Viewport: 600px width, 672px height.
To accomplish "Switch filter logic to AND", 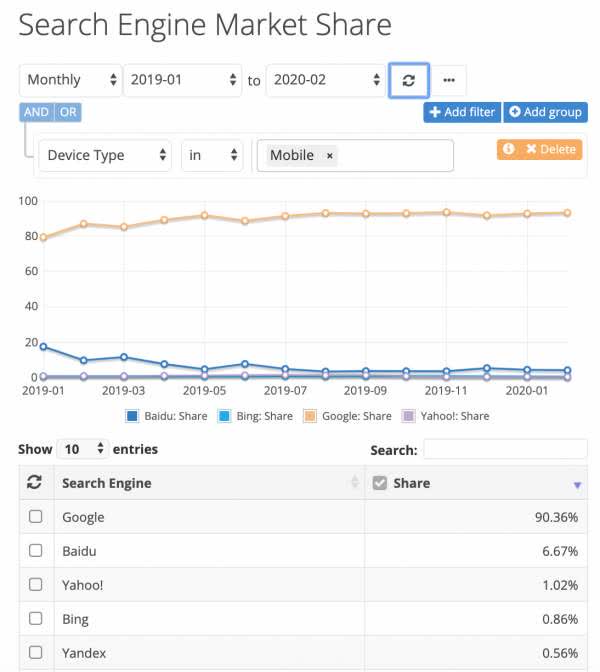I will click(x=37, y=112).
